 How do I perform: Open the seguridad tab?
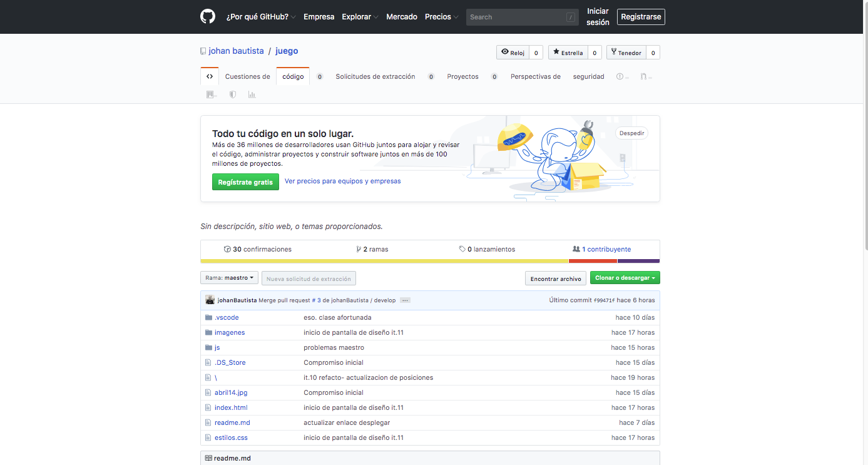(x=589, y=76)
